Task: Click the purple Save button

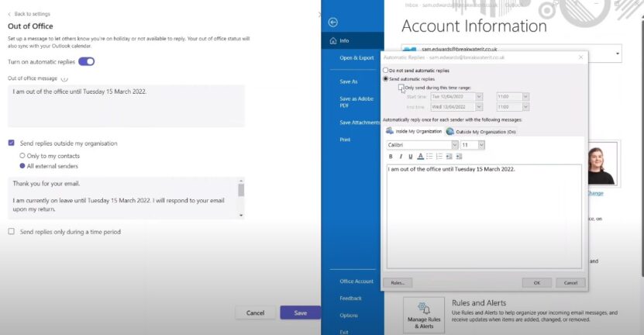Action: click(x=300, y=313)
